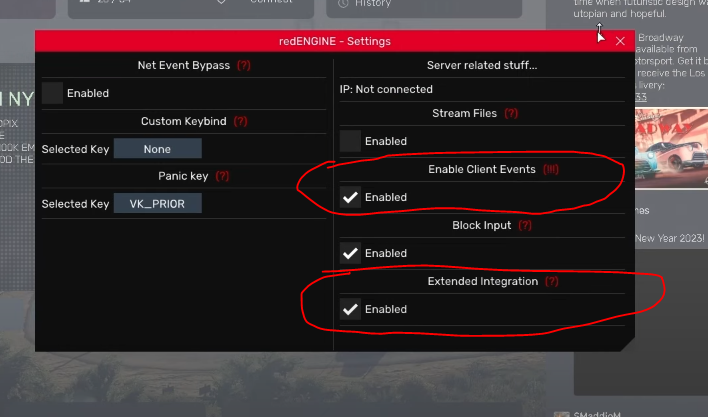Open Panic key help tooltip icon

222,176
